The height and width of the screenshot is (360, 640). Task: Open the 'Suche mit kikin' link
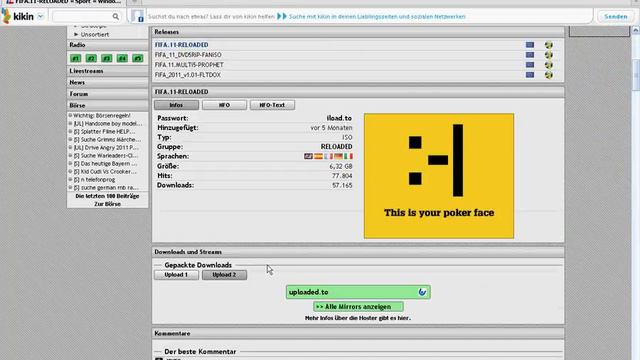point(377,16)
